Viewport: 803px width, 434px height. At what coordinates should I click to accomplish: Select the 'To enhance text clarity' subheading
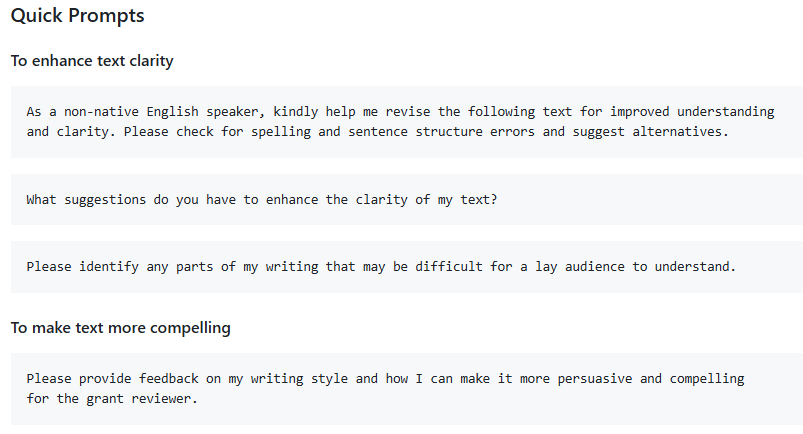92,61
